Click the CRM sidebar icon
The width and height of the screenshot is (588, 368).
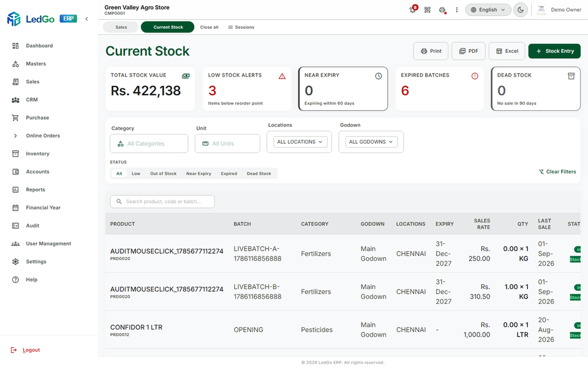click(x=15, y=100)
